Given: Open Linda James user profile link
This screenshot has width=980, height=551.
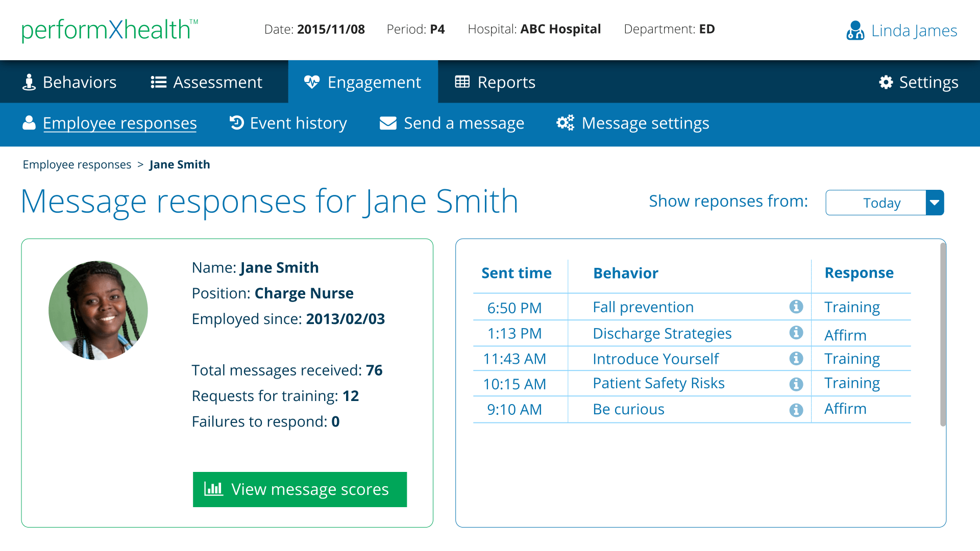Looking at the screenshot, I should point(902,30).
